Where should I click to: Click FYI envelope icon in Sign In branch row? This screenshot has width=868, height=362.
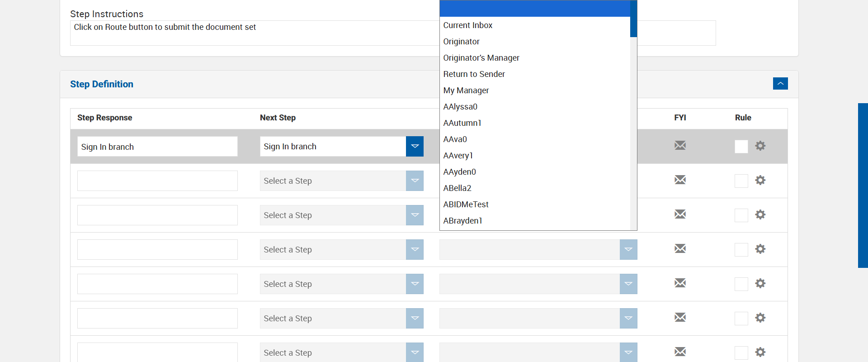click(680, 146)
